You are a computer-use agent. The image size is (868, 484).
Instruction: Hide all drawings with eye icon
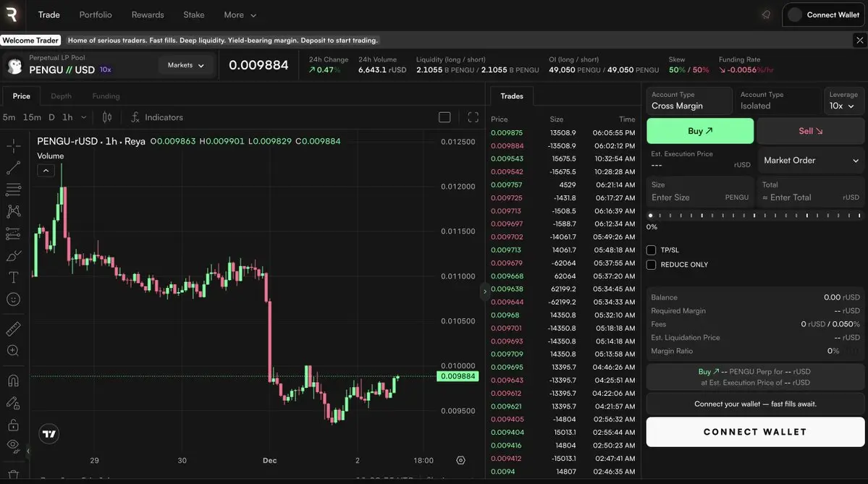tap(13, 445)
